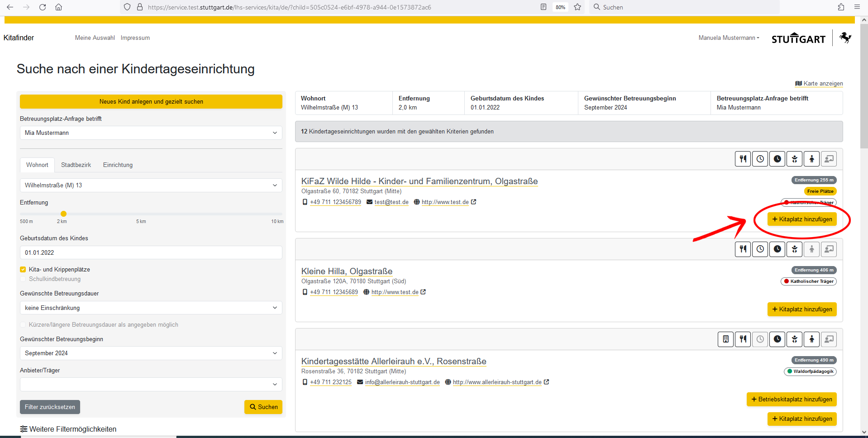Open the Gewünschte Betreuungsdauer dropdown

pyautogui.click(x=151, y=308)
